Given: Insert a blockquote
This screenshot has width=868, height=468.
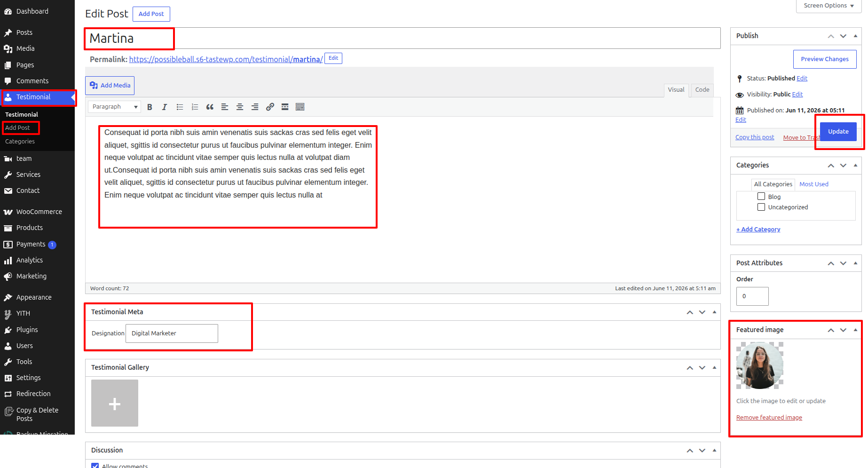Looking at the screenshot, I should (x=210, y=107).
